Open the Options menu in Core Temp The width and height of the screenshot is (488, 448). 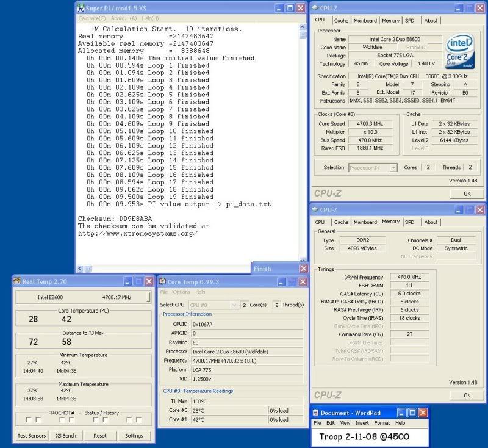pyautogui.click(x=181, y=292)
